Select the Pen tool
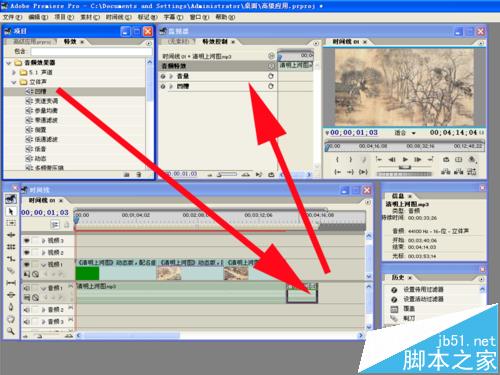This screenshot has height=375, width=500. 11,307
